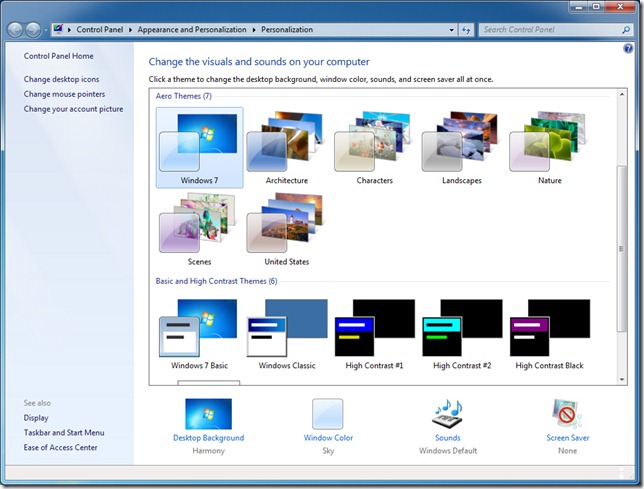Apply the Characters theme

[374, 145]
